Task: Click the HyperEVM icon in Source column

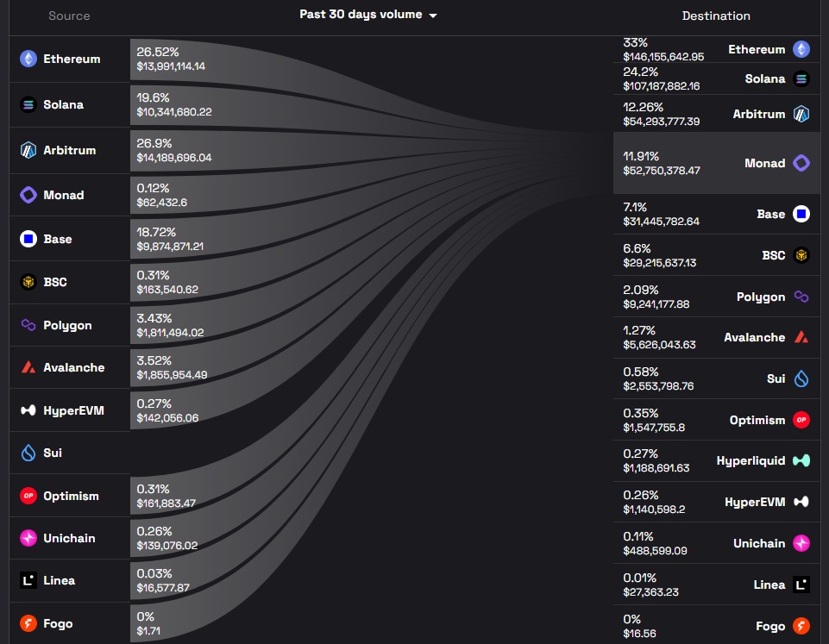Action: [x=28, y=410]
